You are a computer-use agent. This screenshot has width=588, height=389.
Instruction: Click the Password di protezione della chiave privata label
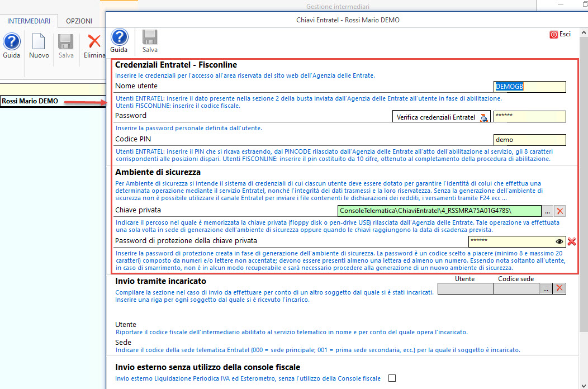point(186,241)
